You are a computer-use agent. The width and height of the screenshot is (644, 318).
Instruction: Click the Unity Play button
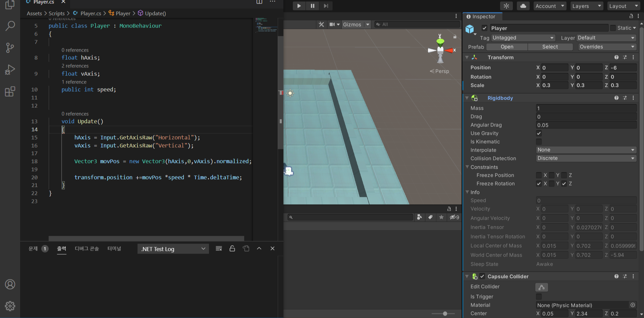(299, 6)
